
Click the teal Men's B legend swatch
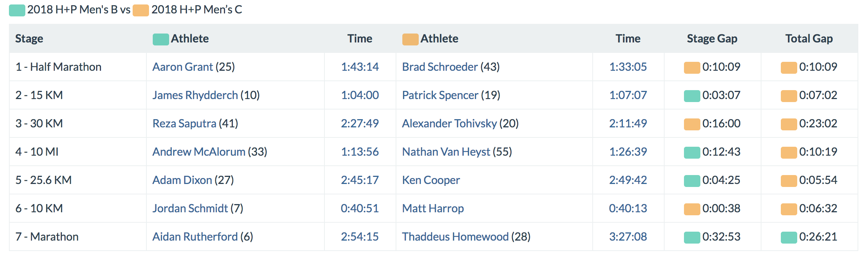[17, 10]
